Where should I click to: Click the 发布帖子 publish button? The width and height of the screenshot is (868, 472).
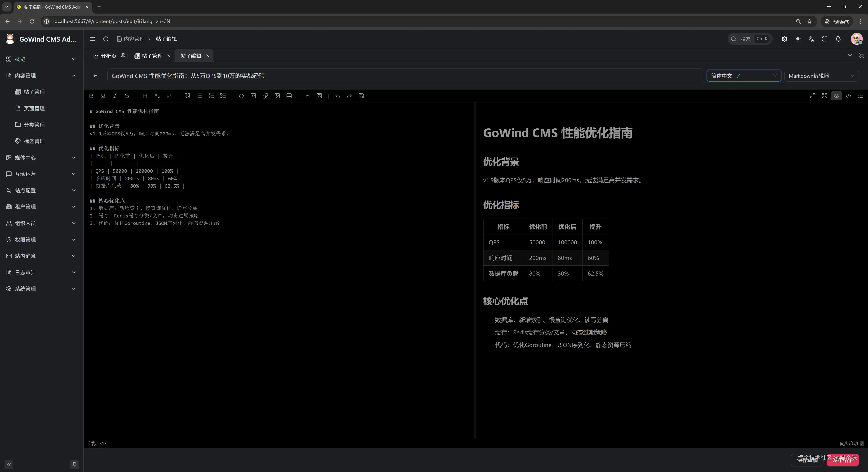[x=842, y=460]
